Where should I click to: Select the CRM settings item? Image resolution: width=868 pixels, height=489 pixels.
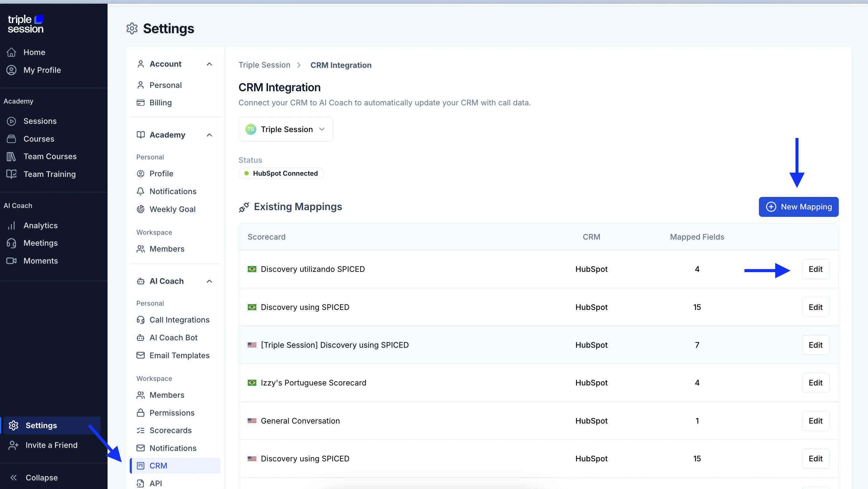coord(175,466)
